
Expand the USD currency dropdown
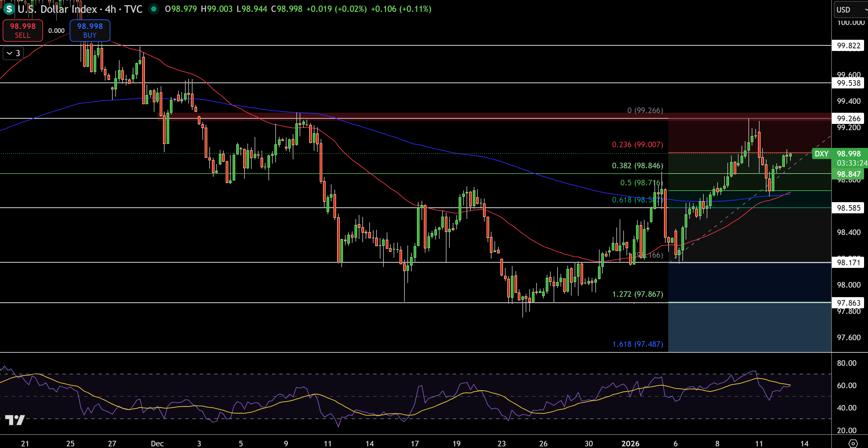[849, 10]
